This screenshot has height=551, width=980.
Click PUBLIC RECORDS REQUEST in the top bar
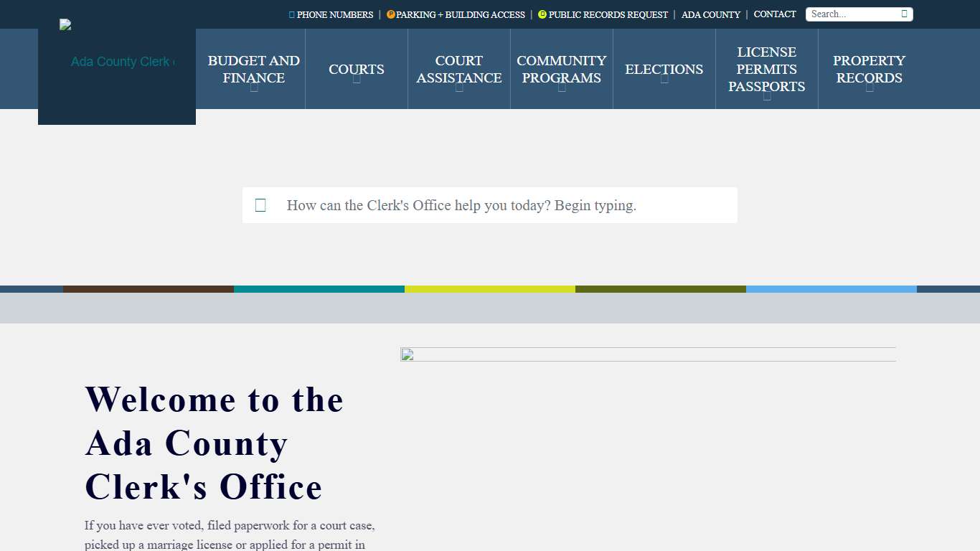coord(608,14)
